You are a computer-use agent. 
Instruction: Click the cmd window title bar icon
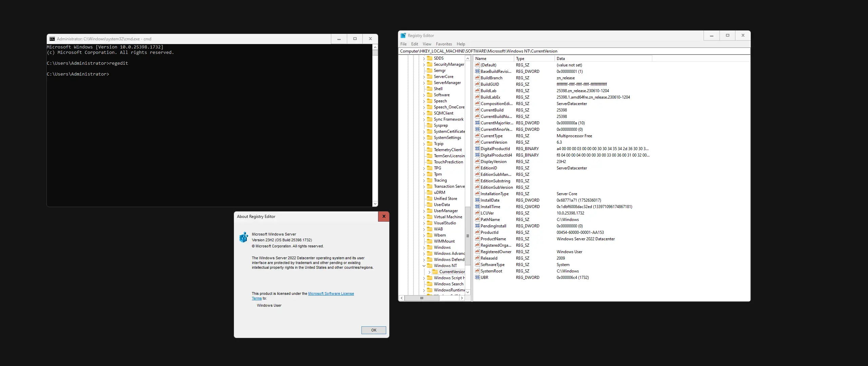52,39
